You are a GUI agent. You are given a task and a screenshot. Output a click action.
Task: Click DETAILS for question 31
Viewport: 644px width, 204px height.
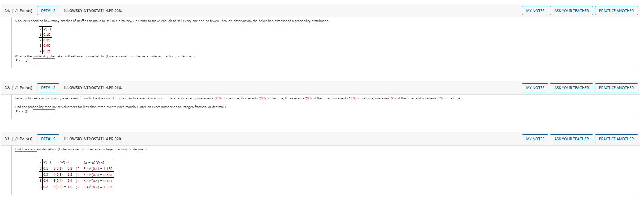[48, 11]
